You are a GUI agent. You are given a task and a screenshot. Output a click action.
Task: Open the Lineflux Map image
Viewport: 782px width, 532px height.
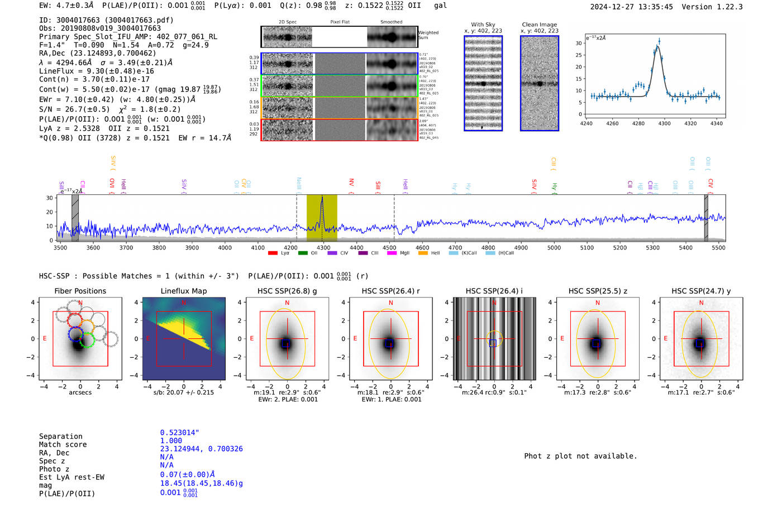(184, 339)
